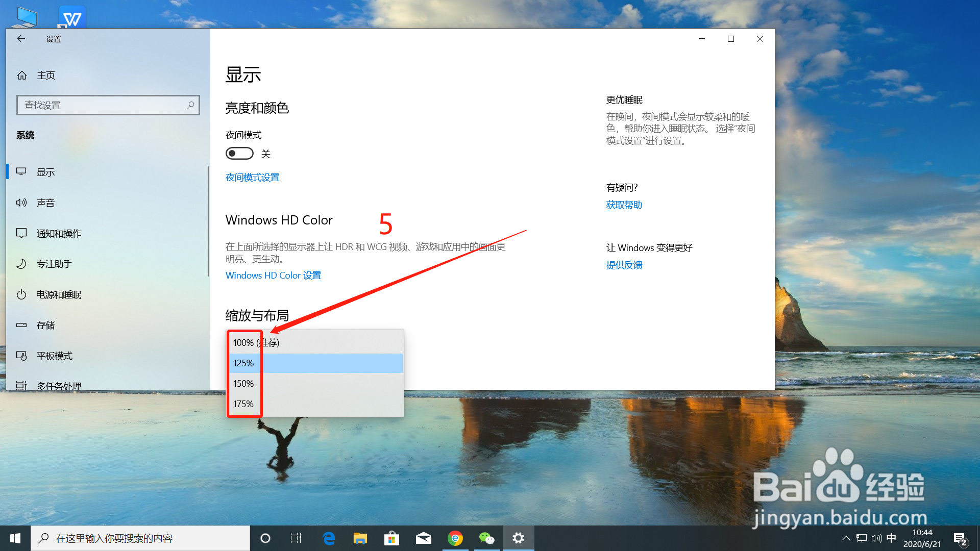This screenshot has height=551, width=980.
Task: Open Sound (声音) settings
Action: pos(45,203)
